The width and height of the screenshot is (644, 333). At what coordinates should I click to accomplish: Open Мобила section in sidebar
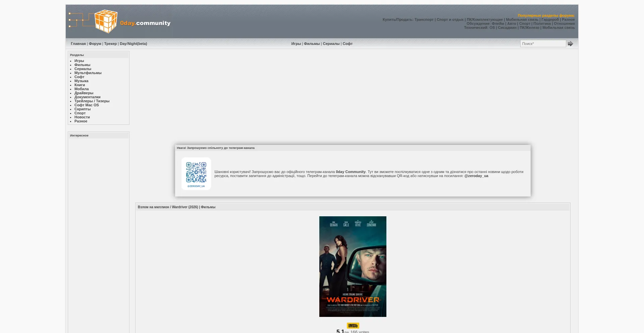(x=82, y=89)
